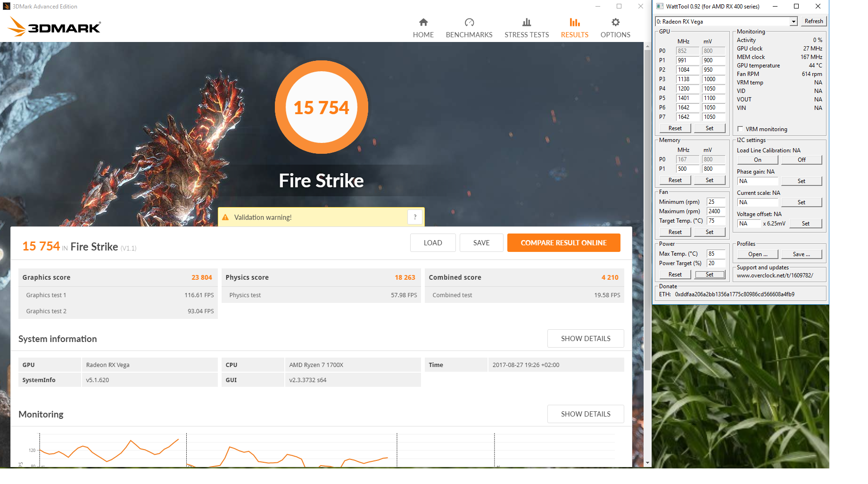Image resolution: width=868 pixels, height=484 pixels.
Task: Open the overclock.net support link
Action: tap(775, 275)
